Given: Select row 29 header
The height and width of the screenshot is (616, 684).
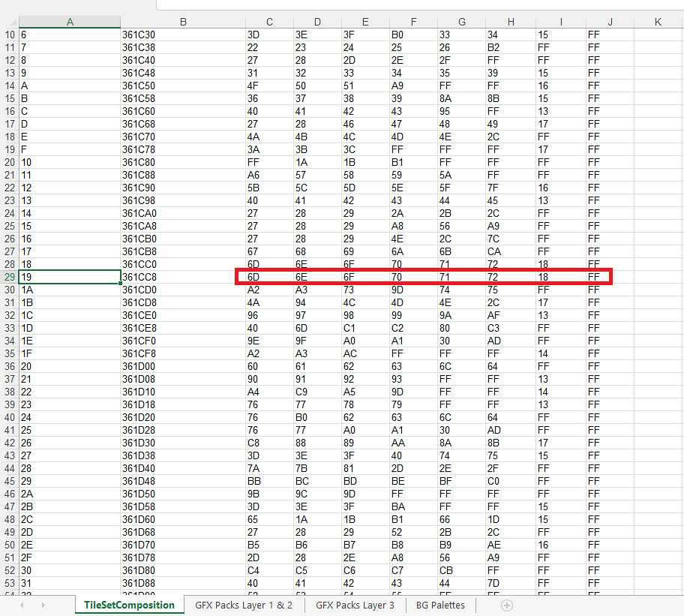Looking at the screenshot, I should [x=9, y=277].
